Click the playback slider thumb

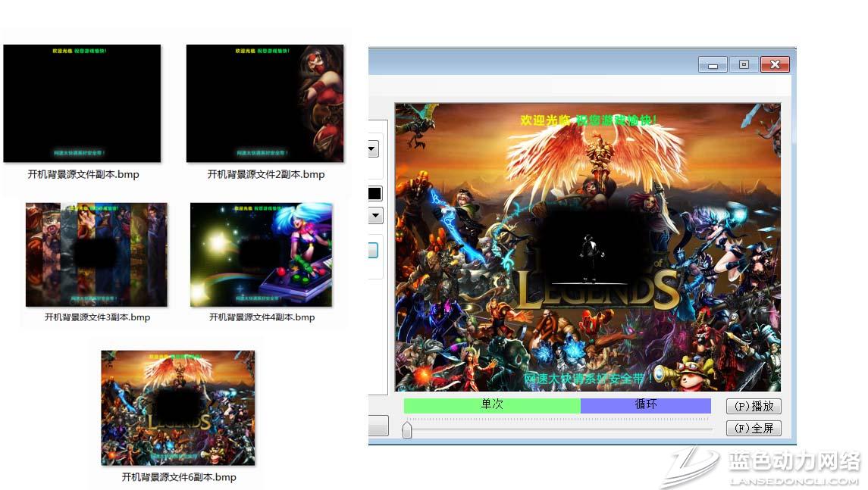pos(407,430)
